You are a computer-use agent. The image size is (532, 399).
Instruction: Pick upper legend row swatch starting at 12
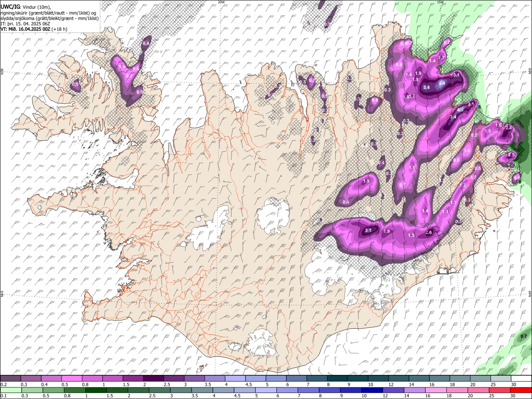pos(399,379)
